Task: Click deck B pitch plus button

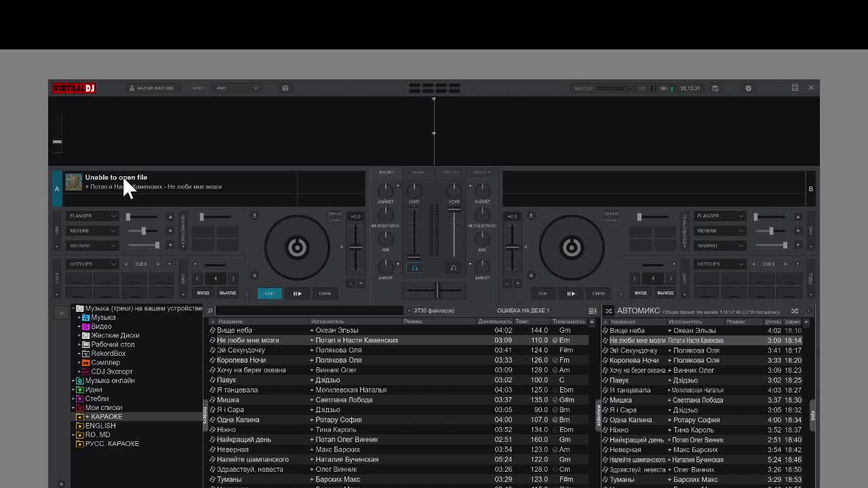Action: [x=517, y=283]
